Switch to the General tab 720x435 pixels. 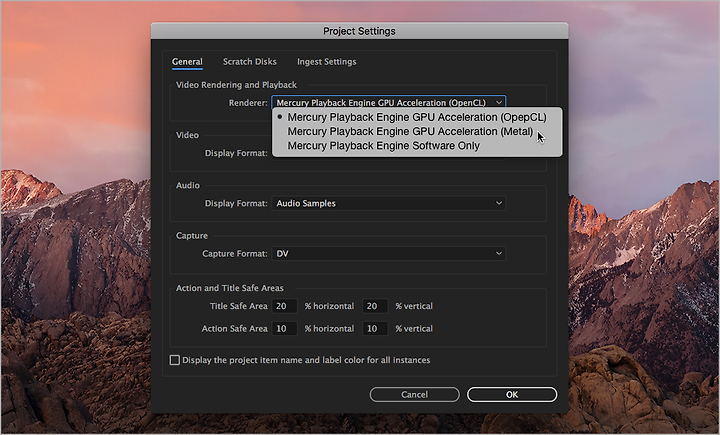pos(187,62)
